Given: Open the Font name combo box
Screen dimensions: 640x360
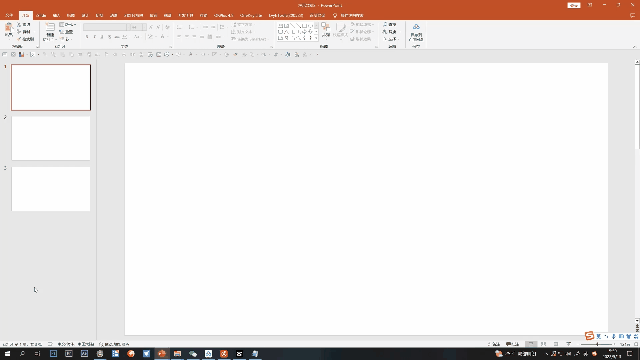Looking at the screenshot, I should [x=107, y=27].
